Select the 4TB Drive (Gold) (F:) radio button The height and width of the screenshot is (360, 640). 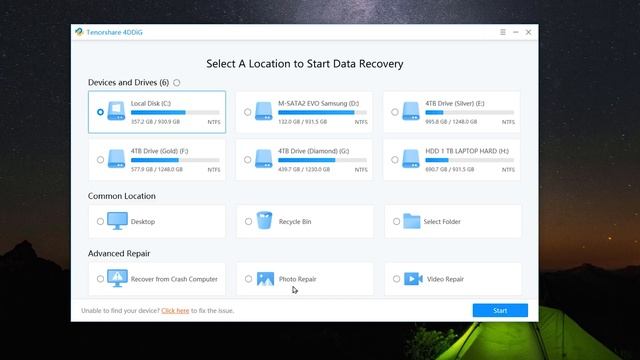100,160
